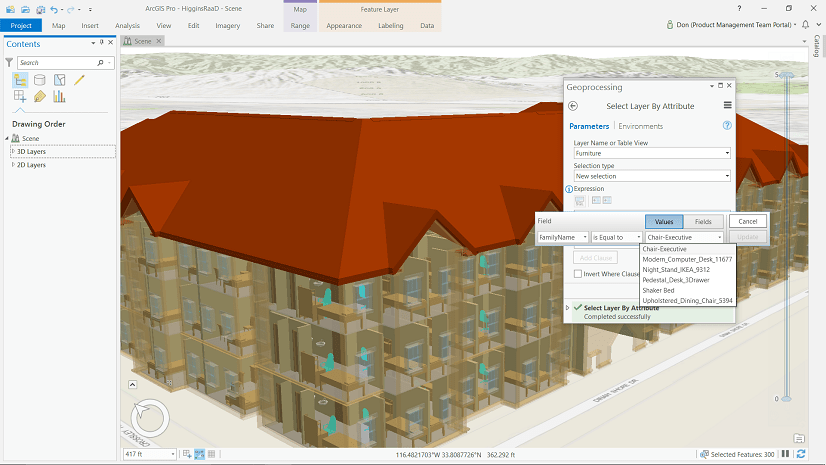Go back in the Geoprocessing pane
This screenshot has width=826, height=465.
coord(573,106)
